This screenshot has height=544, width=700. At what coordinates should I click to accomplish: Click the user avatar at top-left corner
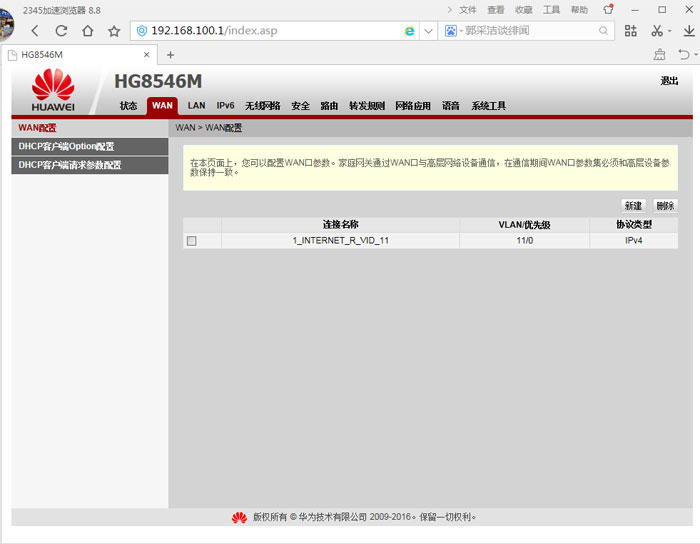point(7,25)
